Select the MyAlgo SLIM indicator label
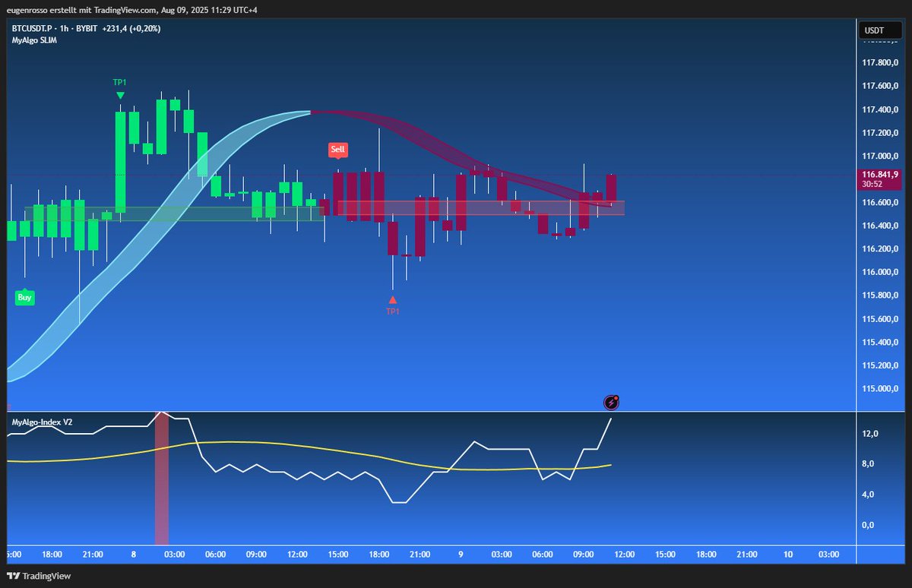 pyautogui.click(x=34, y=40)
